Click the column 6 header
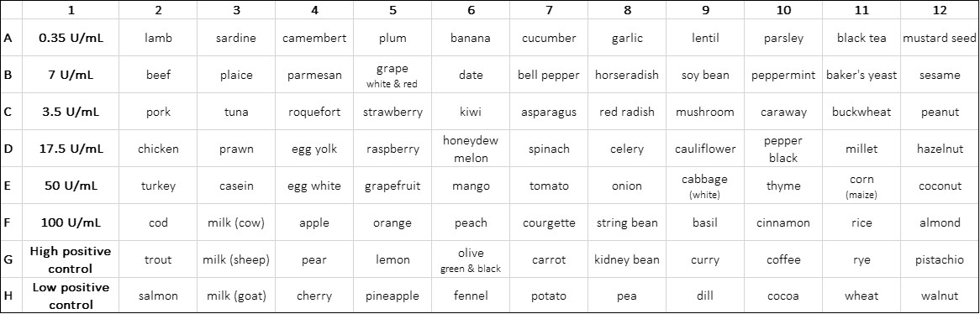Screen dimensions: 980x314 coord(471,10)
